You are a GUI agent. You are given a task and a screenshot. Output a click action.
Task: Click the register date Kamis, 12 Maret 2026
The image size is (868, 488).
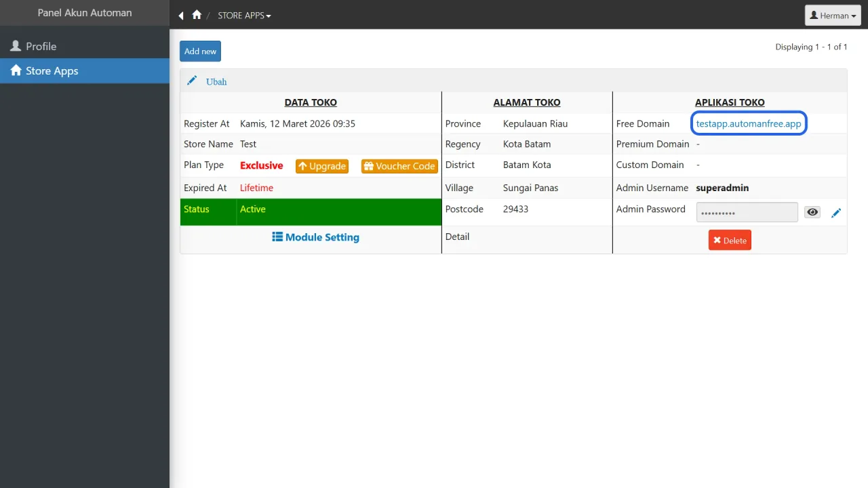pyautogui.click(x=298, y=123)
